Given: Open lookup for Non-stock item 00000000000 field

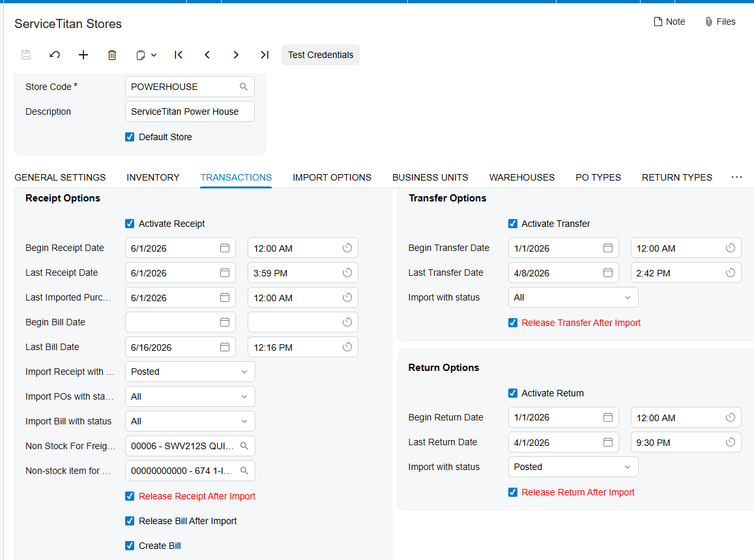Looking at the screenshot, I should pos(244,471).
